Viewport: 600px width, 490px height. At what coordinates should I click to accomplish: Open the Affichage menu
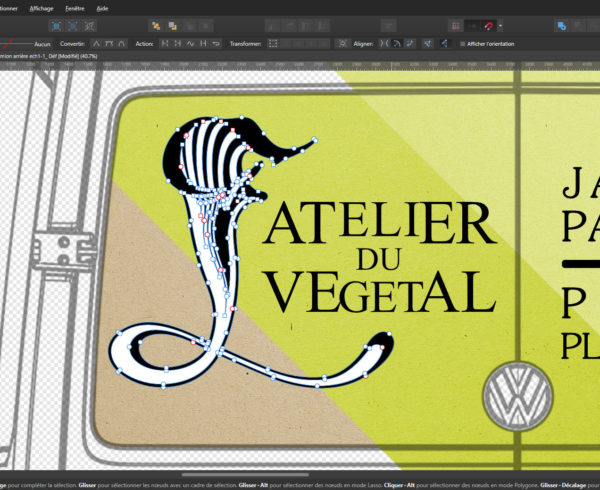coord(41,8)
